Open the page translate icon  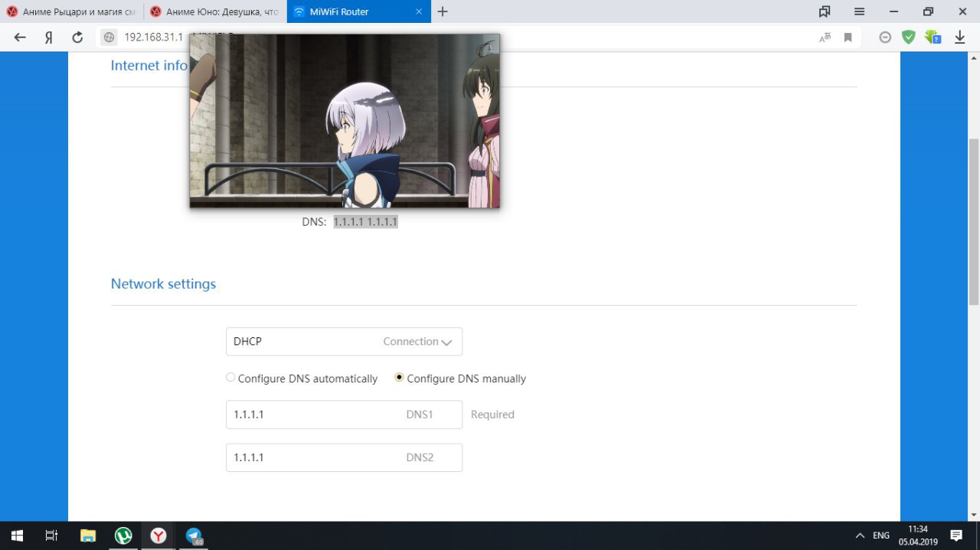point(825,37)
